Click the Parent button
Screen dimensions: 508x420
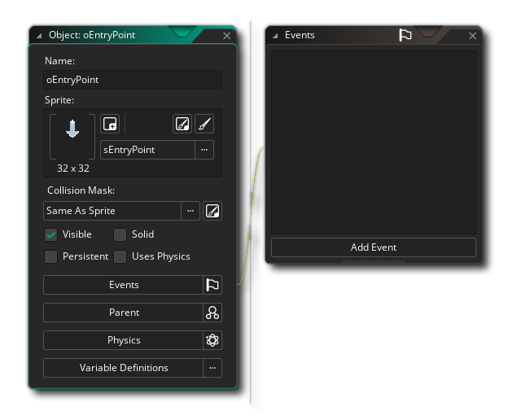124,313
